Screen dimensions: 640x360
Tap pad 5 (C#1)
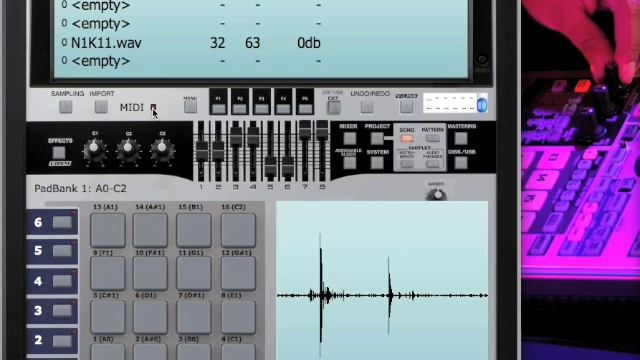click(x=108, y=317)
